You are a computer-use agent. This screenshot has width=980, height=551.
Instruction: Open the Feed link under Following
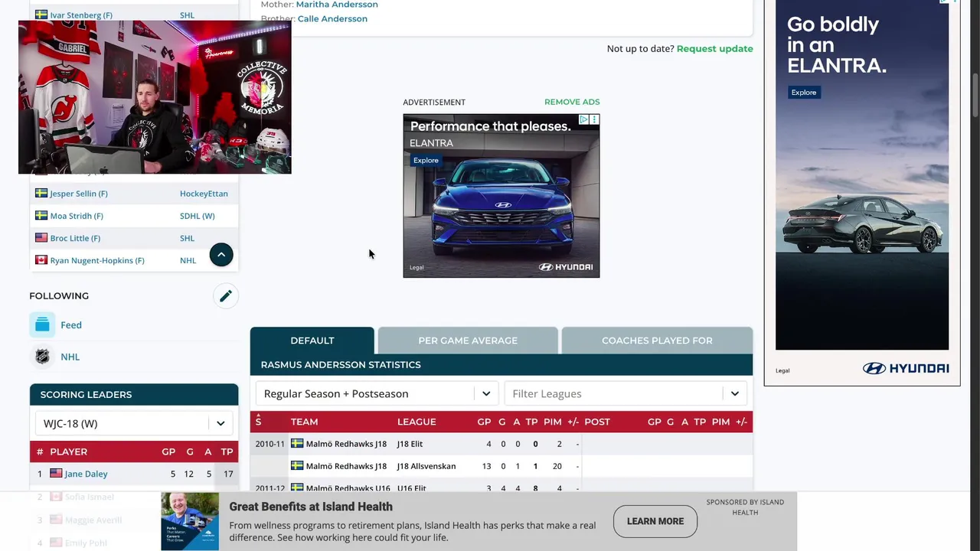pos(71,324)
